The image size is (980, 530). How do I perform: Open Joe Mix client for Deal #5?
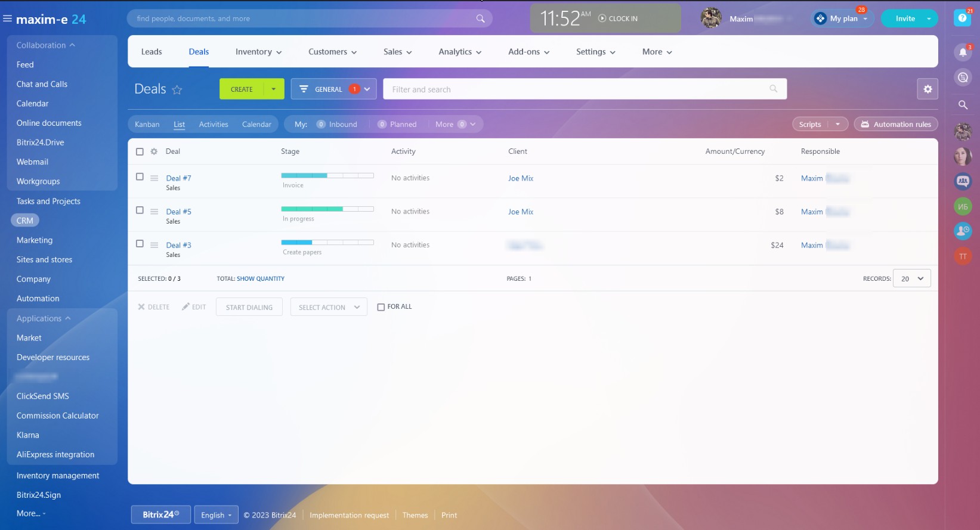(521, 212)
